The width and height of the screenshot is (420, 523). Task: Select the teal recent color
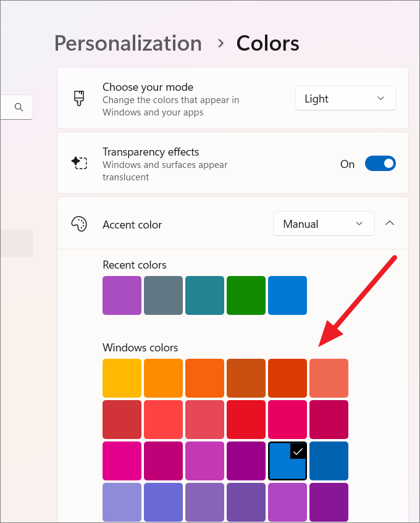click(x=204, y=295)
